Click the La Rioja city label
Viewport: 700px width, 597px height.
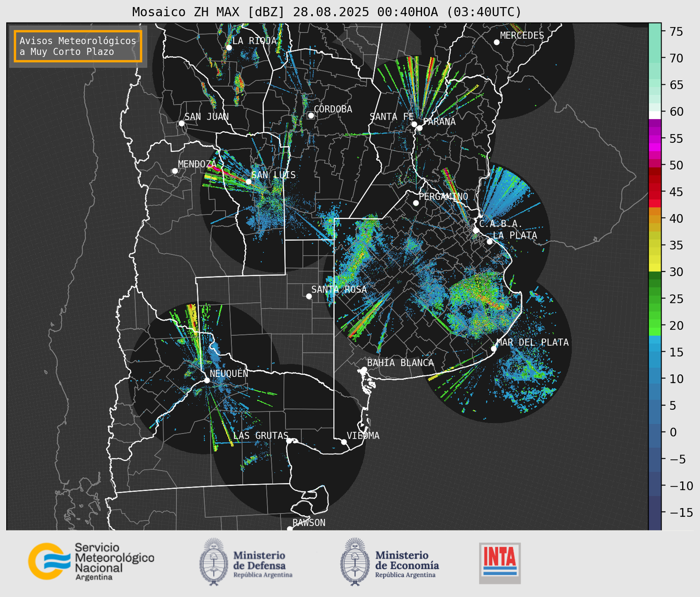[254, 41]
